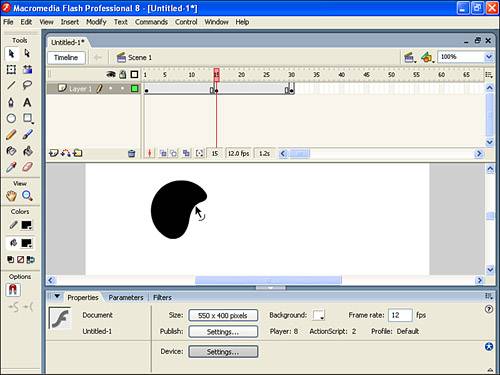Screen dimensions: 500x375
Task: Select the Rectangle tool
Action: [27, 118]
